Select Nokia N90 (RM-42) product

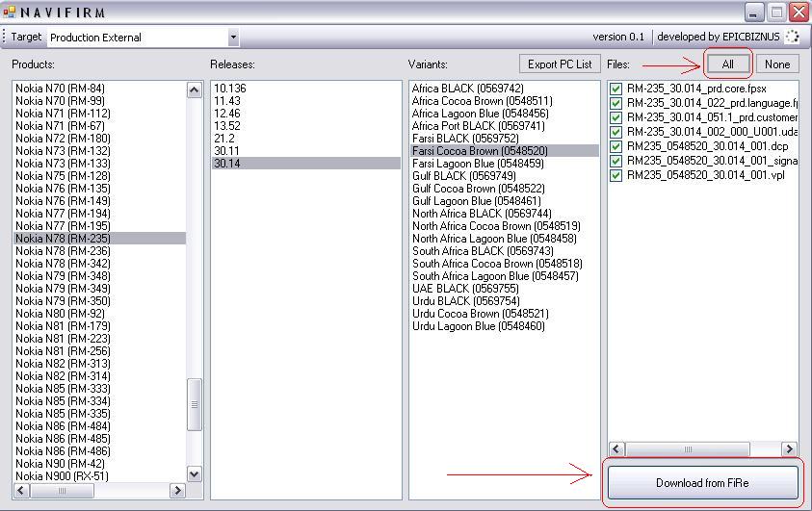[x=99, y=464]
